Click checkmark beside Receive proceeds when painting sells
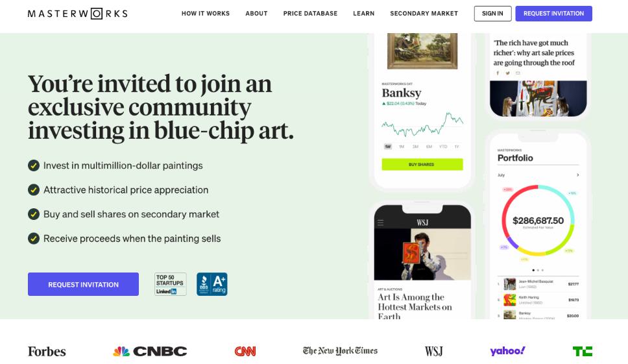 tap(34, 238)
